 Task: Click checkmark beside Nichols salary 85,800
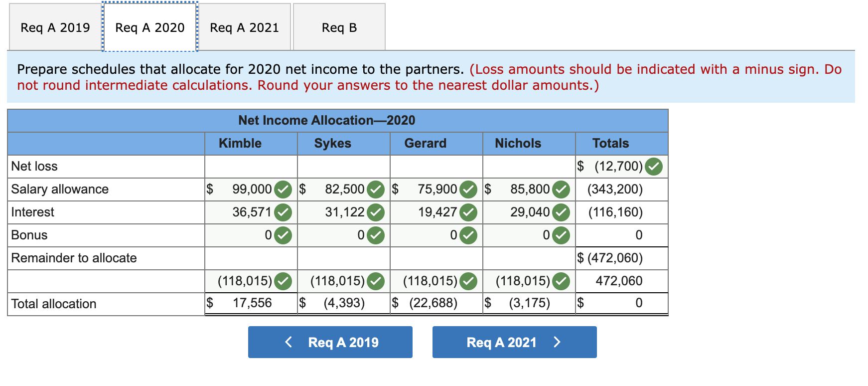(x=561, y=190)
